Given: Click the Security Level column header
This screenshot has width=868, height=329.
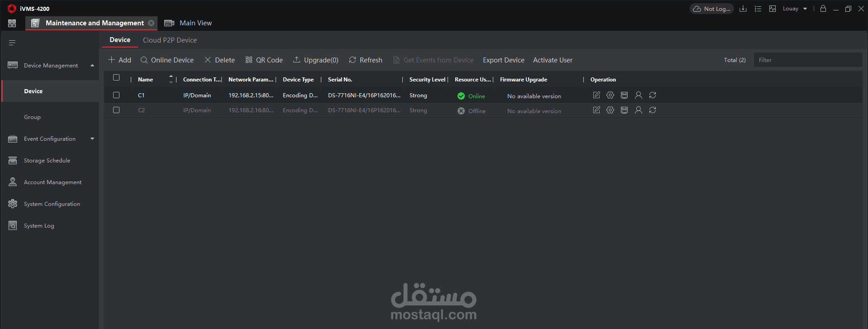Looking at the screenshot, I should tap(427, 80).
